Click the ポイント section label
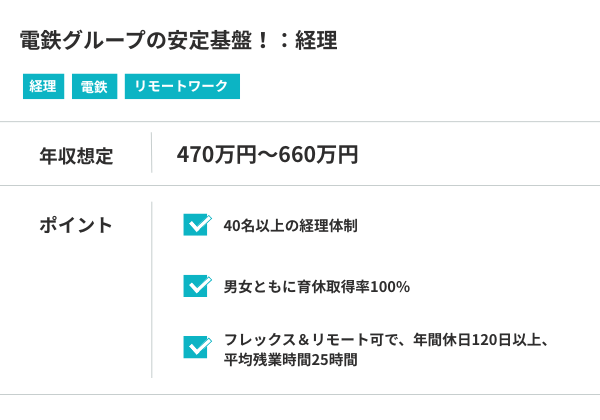This screenshot has width=600, height=420. click(76, 225)
